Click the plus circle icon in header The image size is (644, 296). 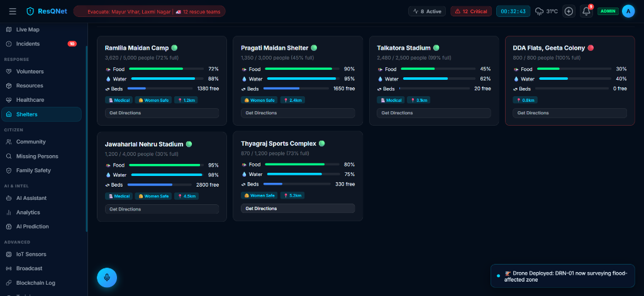[x=569, y=11]
